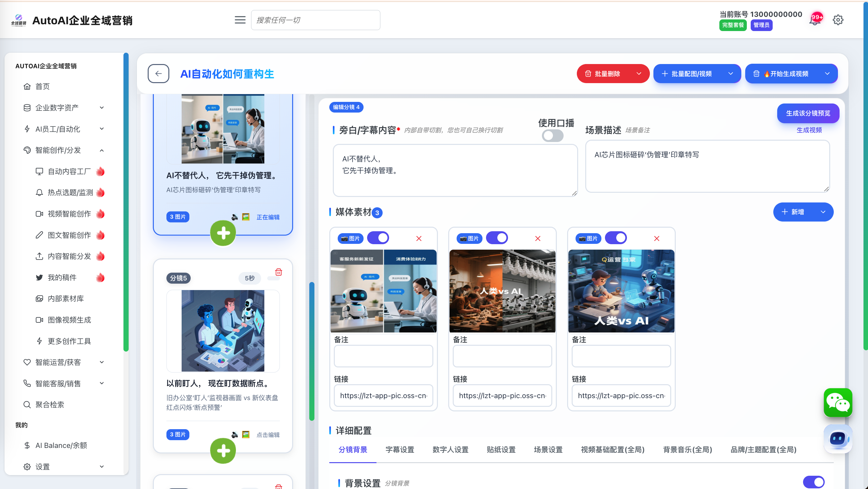The image size is (868, 489).
Task: Click the 搜索任何一切 search field
Action: [315, 20]
